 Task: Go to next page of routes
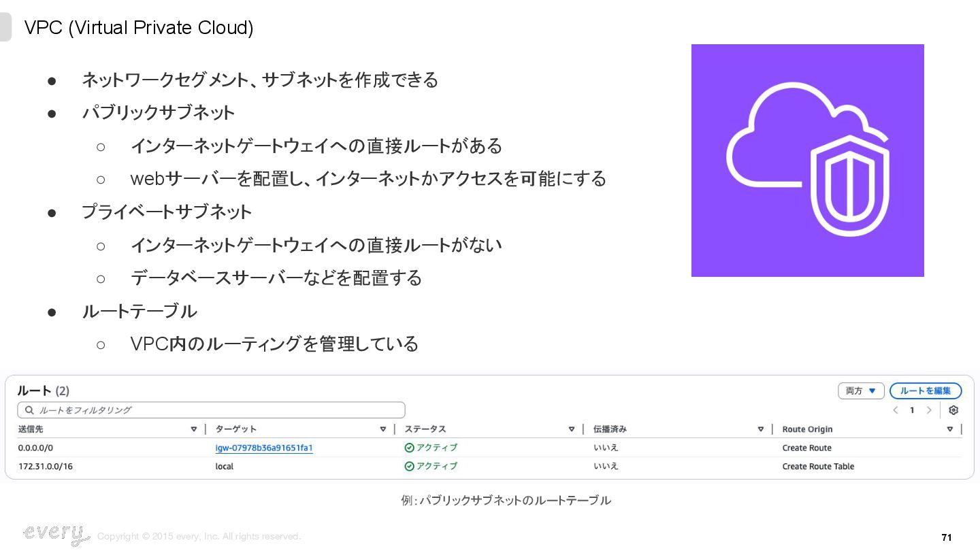(x=929, y=410)
